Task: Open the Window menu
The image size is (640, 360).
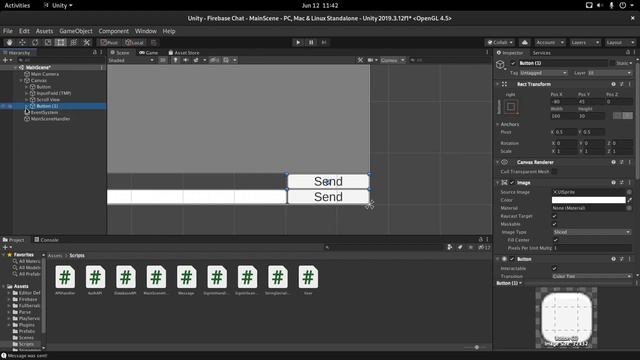Action: (x=146, y=31)
